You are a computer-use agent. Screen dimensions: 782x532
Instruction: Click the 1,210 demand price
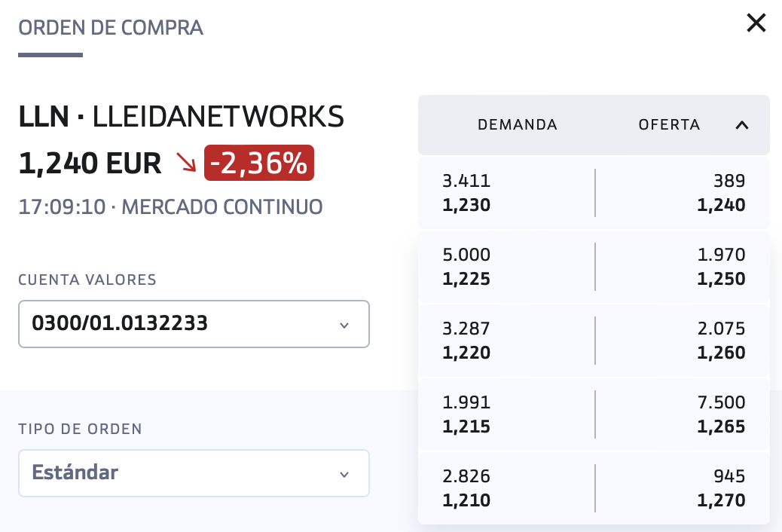click(x=466, y=500)
